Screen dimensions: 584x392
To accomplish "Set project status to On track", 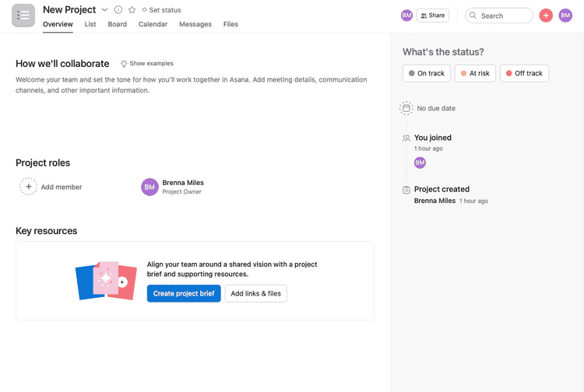I will click(x=426, y=73).
